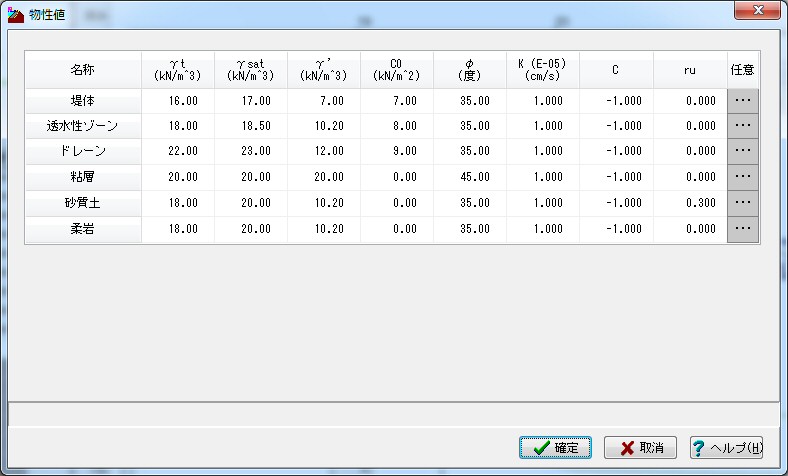788x476 pixels.
Task: Edit γsat value 17.00 for 堤体
Action: (251, 101)
